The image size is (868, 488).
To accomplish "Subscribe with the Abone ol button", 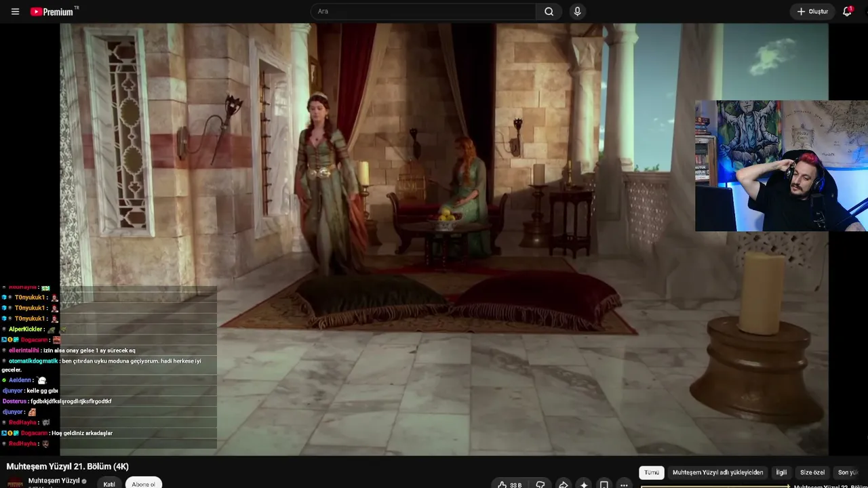I will [x=143, y=484].
